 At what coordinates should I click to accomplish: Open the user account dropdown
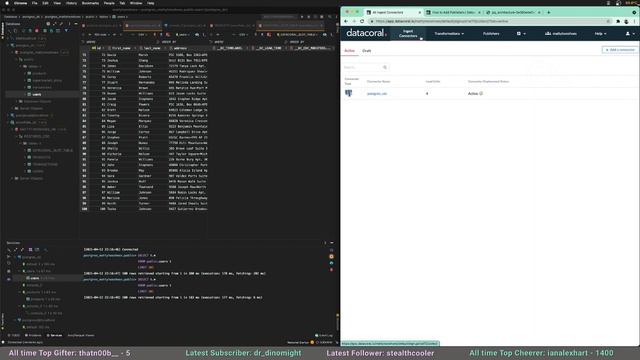(630, 33)
